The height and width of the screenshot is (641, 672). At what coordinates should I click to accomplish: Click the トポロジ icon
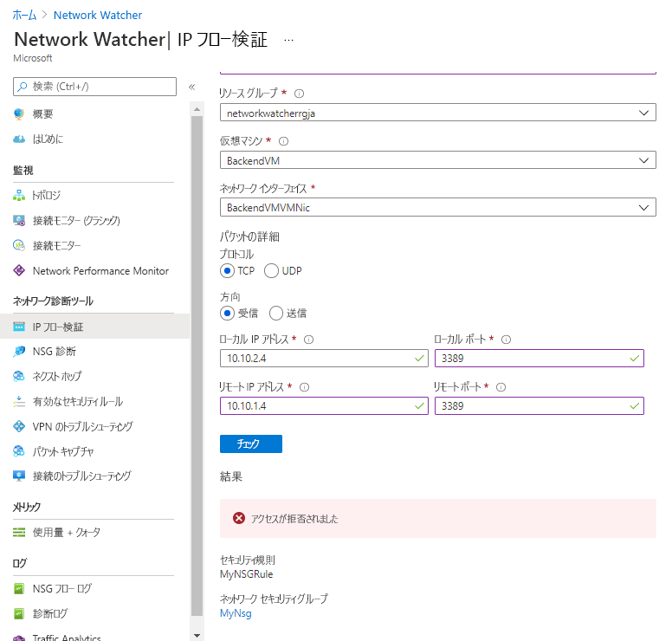[19, 196]
